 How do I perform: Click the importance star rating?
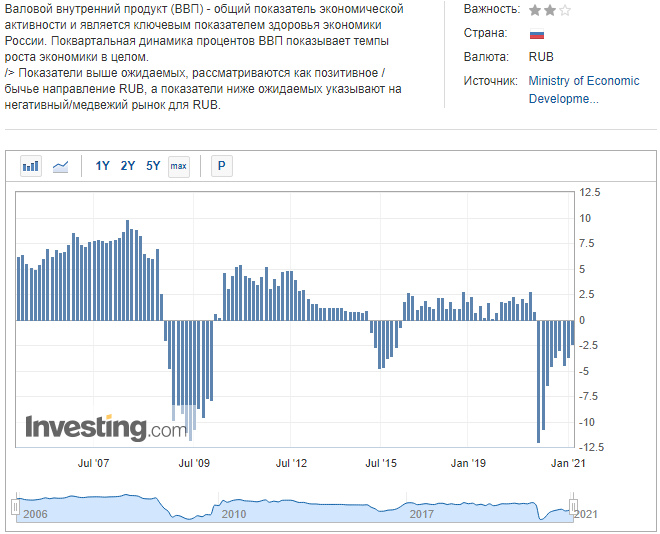click(550, 10)
